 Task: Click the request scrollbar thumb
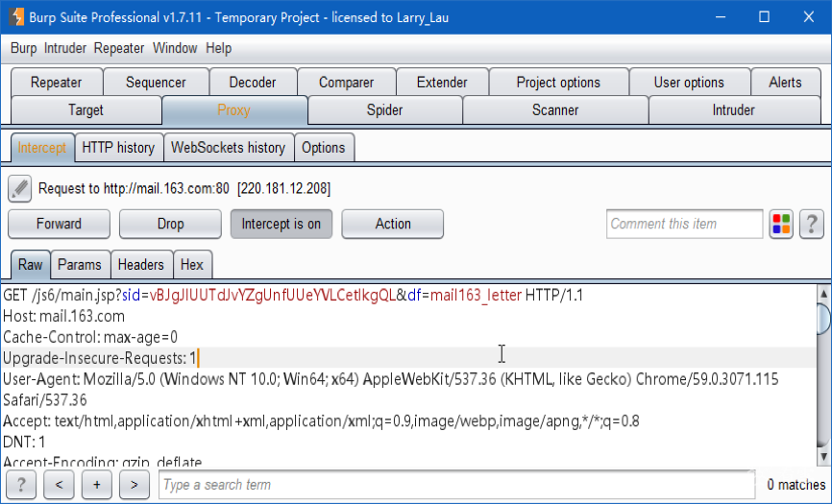click(x=823, y=318)
